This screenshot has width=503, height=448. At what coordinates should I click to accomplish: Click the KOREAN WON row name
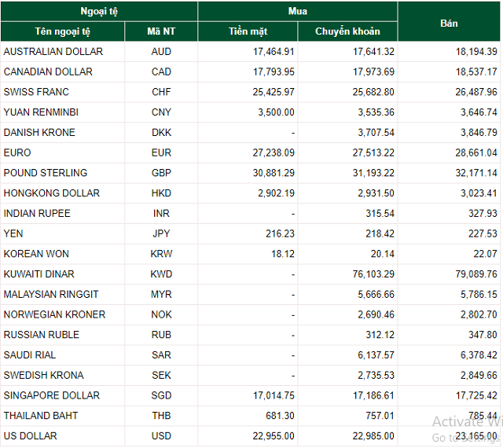click(x=36, y=254)
